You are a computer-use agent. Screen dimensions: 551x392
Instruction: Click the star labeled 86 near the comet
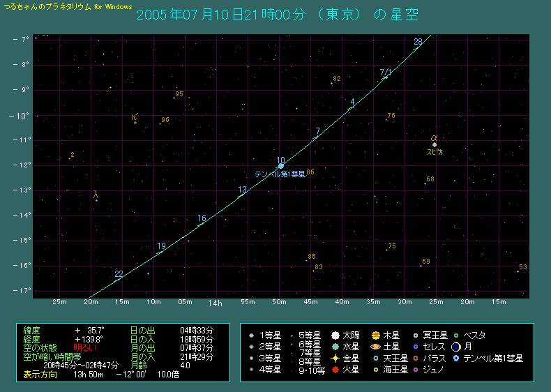[x=310, y=172]
